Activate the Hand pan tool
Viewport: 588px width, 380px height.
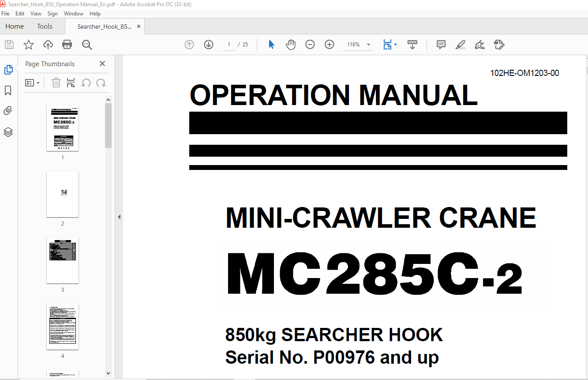291,45
